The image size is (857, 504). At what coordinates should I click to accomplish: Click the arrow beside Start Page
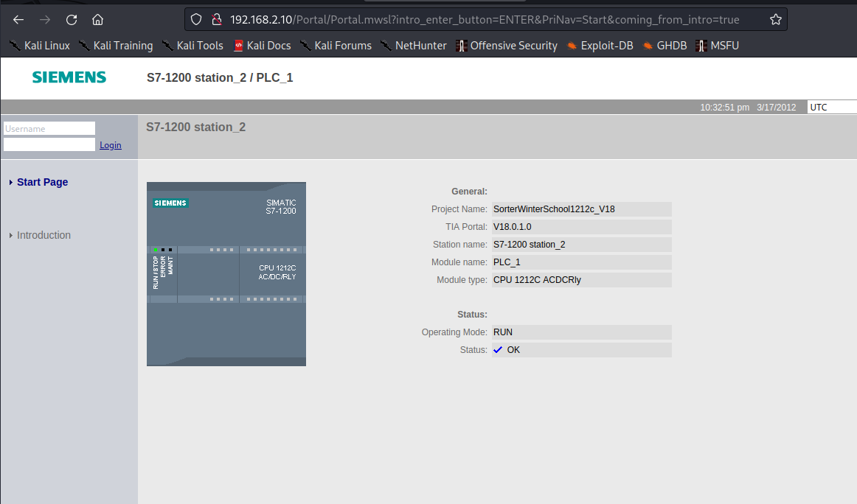pyautogui.click(x=11, y=183)
